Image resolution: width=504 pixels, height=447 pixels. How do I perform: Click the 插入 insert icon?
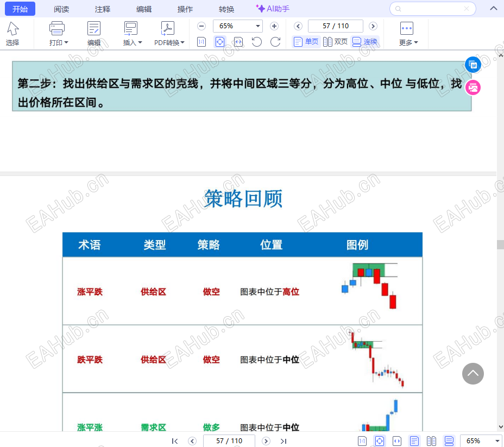[130, 28]
